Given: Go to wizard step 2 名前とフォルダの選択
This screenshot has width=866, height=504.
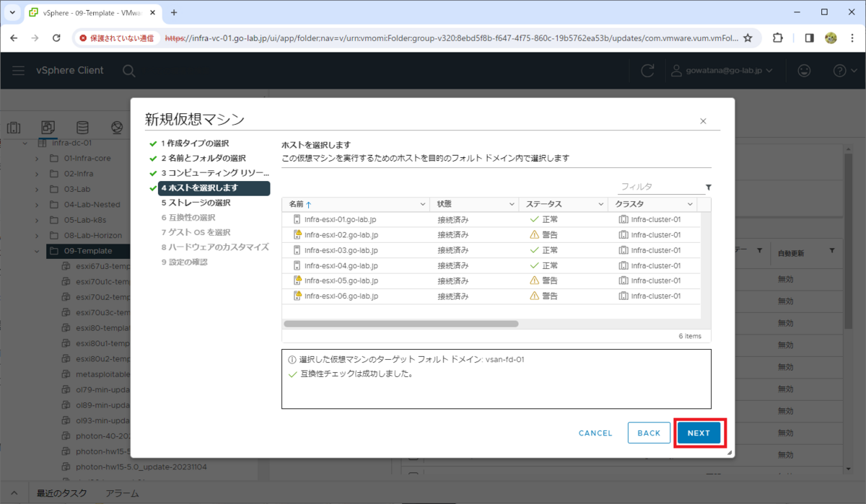Looking at the screenshot, I should [204, 158].
